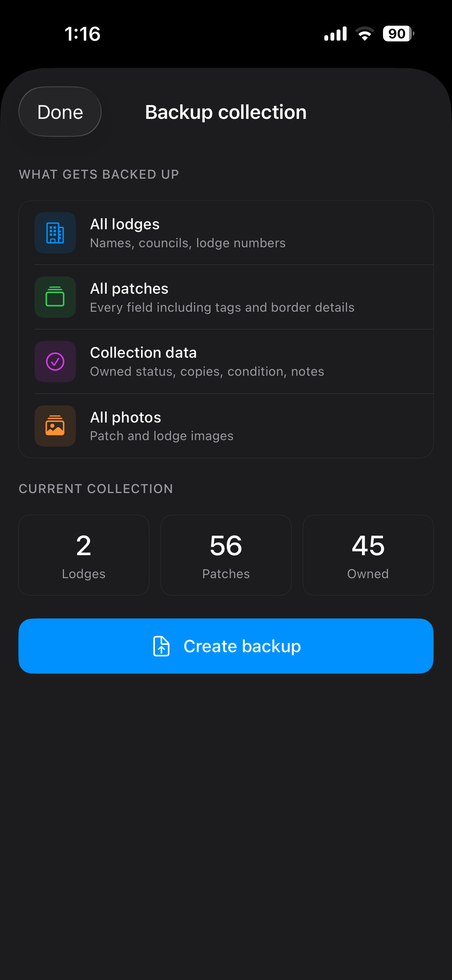Tap the 56 Patches stat card
This screenshot has height=980, width=452.
point(226,555)
